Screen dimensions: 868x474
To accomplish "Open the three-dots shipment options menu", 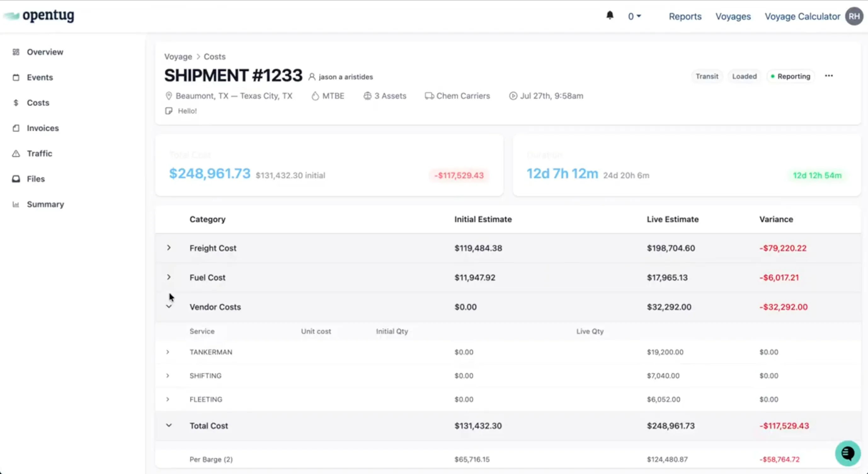I will pyautogui.click(x=829, y=76).
